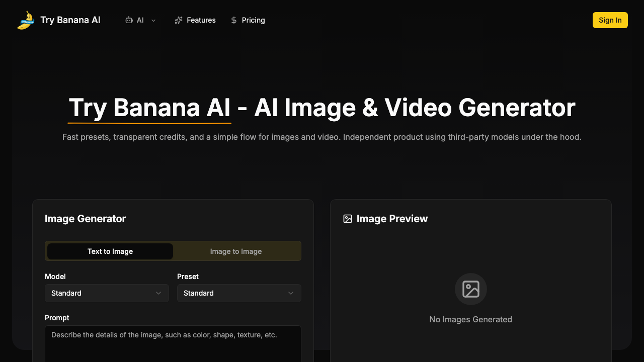Focus the Prompt description text area
The height and width of the screenshot is (362, 644).
coord(173,343)
